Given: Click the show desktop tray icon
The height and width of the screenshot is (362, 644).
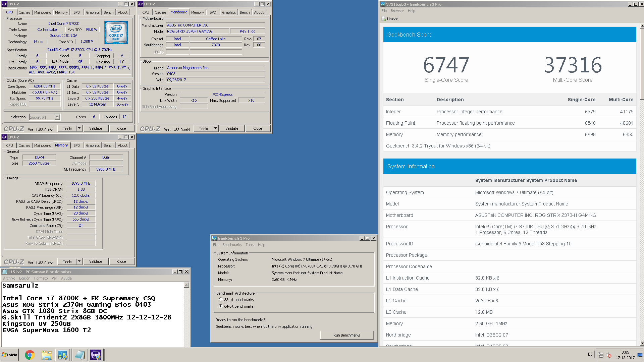Looking at the screenshot, I should (640, 355).
